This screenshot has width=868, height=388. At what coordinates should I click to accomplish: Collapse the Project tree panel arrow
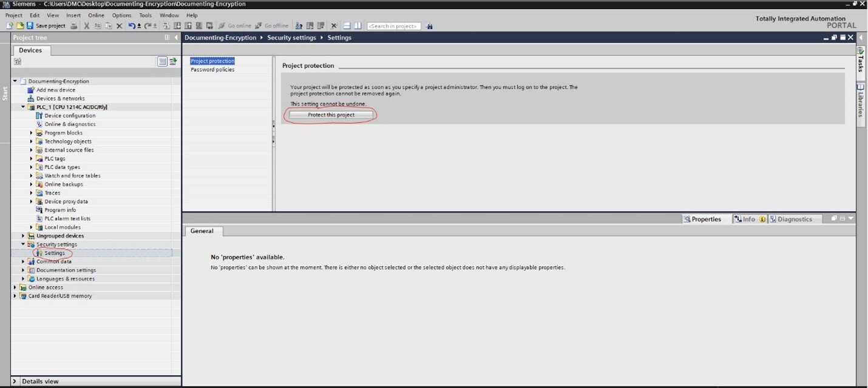177,38
